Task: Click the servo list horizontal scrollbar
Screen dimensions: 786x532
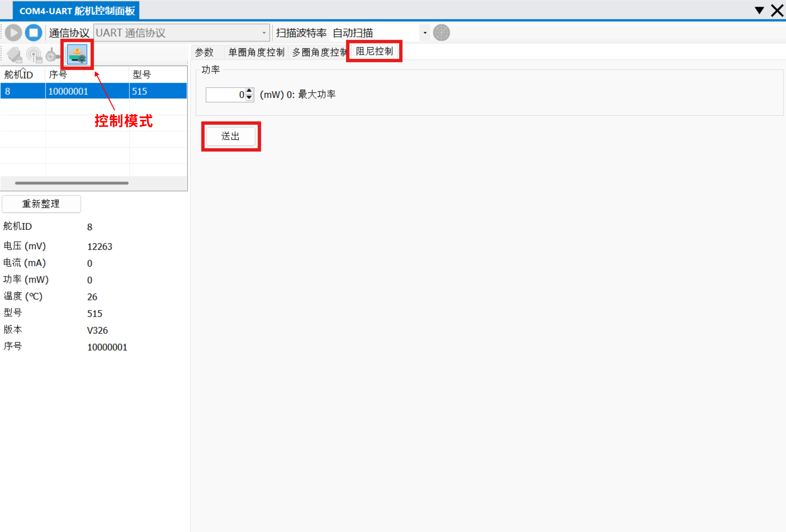Action: 72,183
